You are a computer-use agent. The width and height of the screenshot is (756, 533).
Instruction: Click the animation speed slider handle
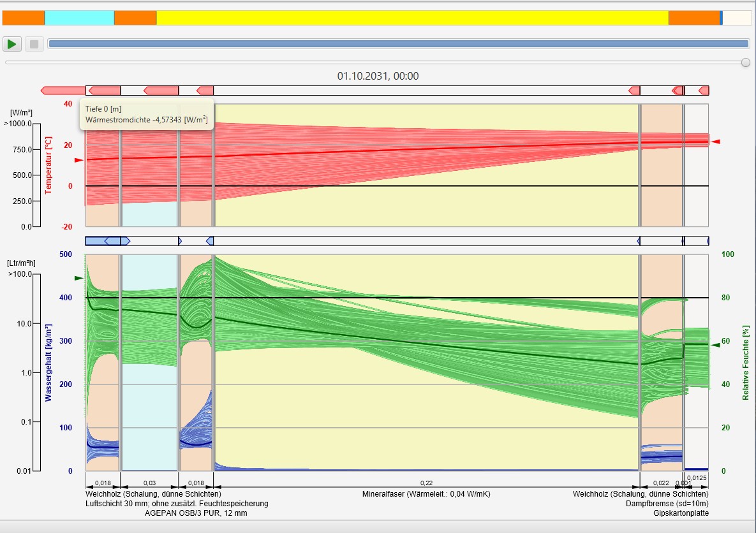tap(745, 62)
